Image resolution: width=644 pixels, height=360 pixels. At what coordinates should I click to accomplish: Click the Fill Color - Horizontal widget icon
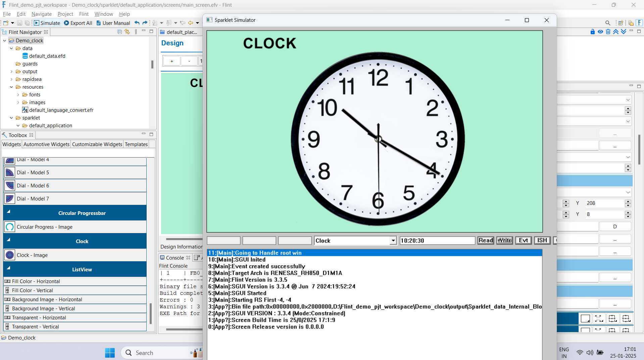pyautogui.click(x=7, y=281)
